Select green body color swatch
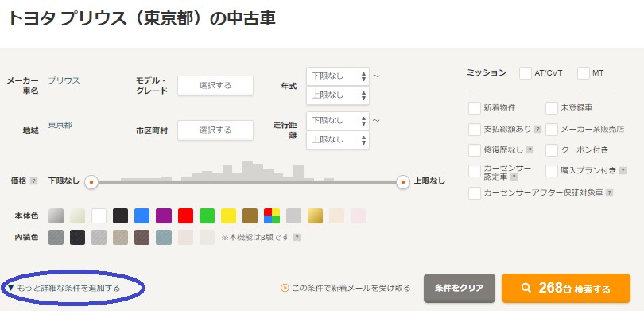 (x=207, y=216)
